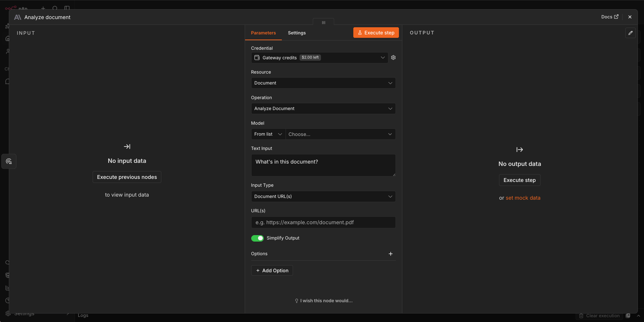This screenshot has width=644, height=322.
Task: Click the set mock data link
Action: [523, 198]
